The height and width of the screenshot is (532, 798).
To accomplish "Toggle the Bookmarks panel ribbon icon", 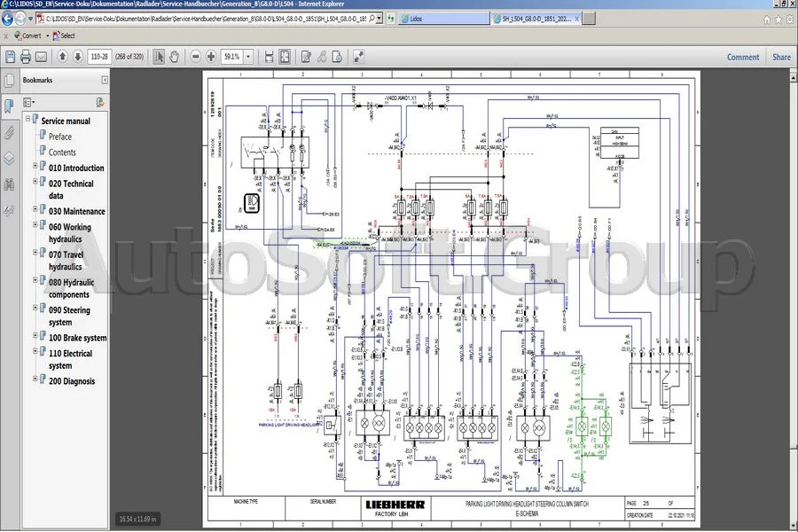I will (9, 105).
